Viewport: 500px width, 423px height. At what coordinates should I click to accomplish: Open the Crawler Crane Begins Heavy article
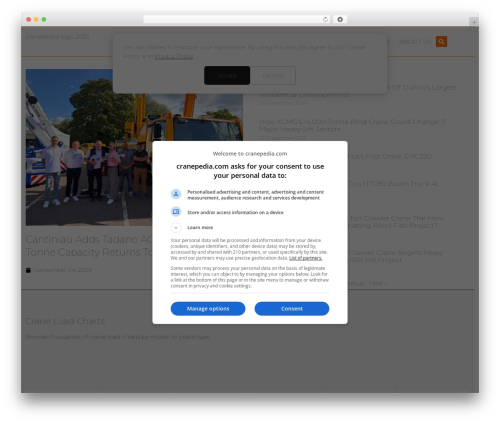[x=396, y=256]
